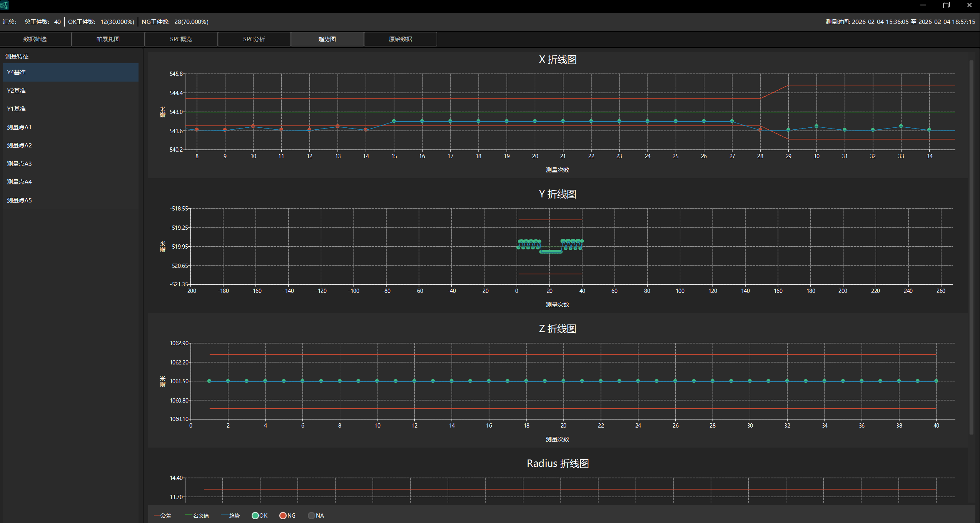Image resolution: width=980 pixels, height=523 pixels.
Task: Minimize the application window
Action: [923, 5]
